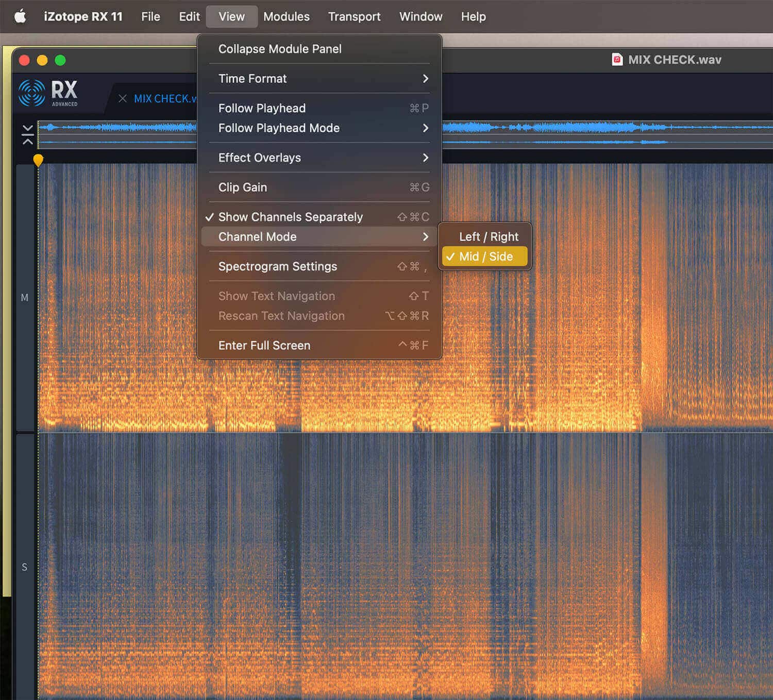Viewport: 773px width, 700px height.
Task: Zoom the RX window with the green button
Action: (x=60, y=60)
